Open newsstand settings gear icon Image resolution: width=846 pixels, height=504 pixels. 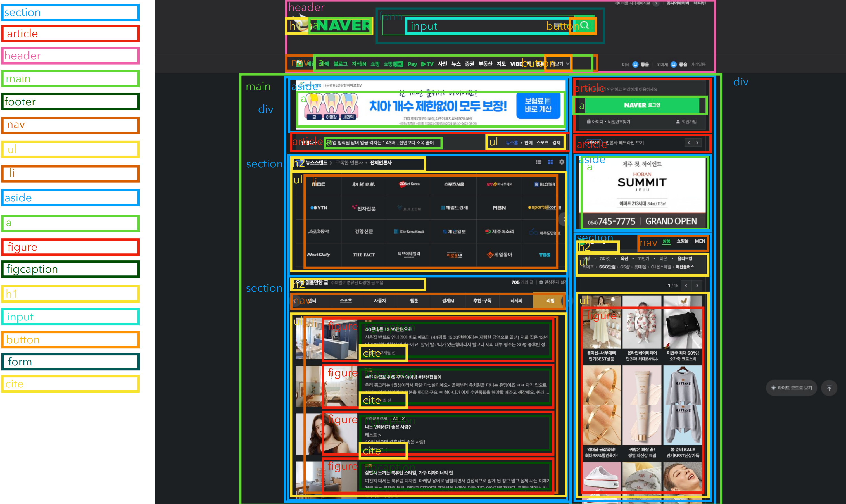pyautogui.click(x=562, y=162)
